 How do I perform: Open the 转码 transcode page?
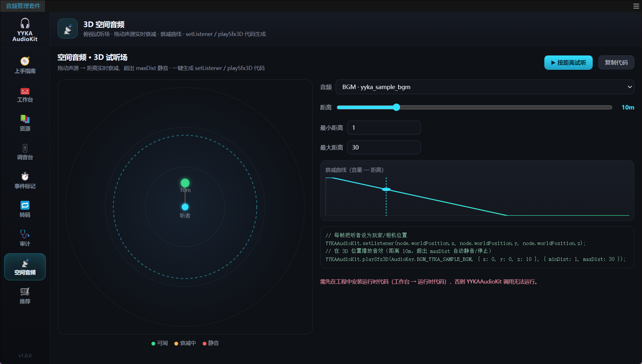point(25,209)
